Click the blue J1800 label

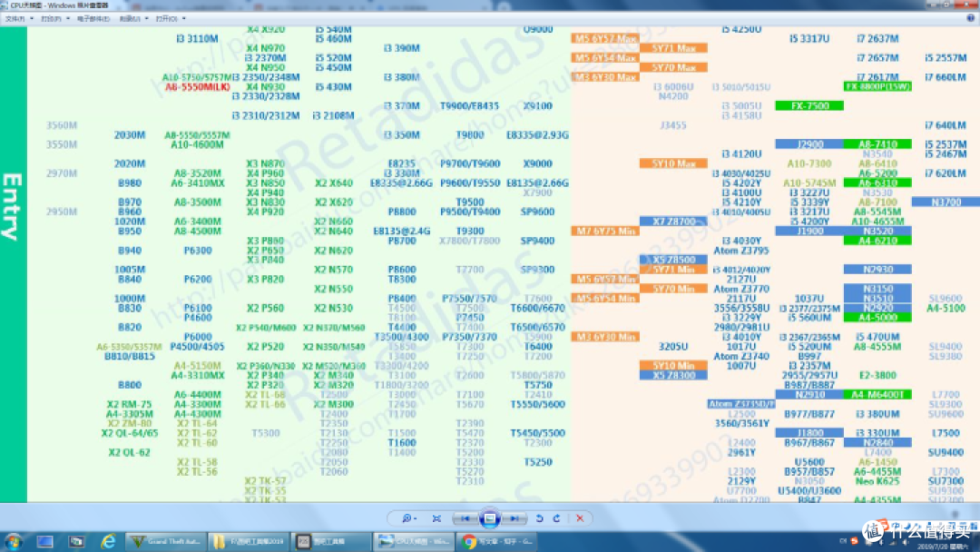click(x=809, y=432)
